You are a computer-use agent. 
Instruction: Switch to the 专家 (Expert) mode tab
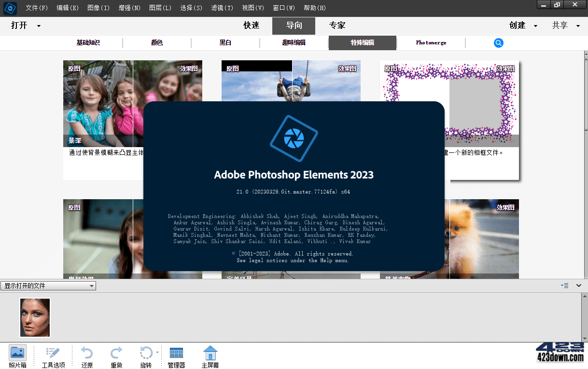[336, 26]
